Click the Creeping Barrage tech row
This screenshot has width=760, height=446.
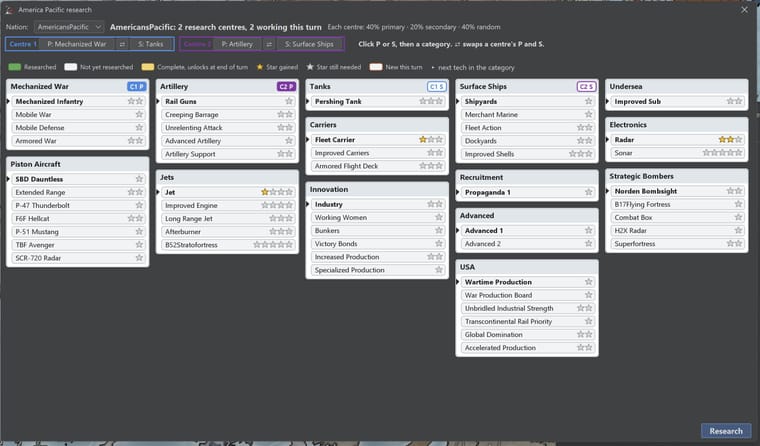coord(227,114)
